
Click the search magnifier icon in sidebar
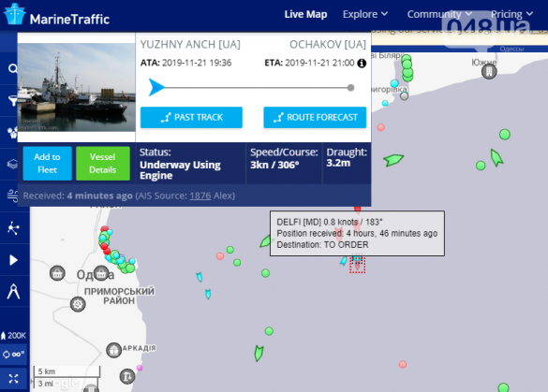tap(12, 68)
